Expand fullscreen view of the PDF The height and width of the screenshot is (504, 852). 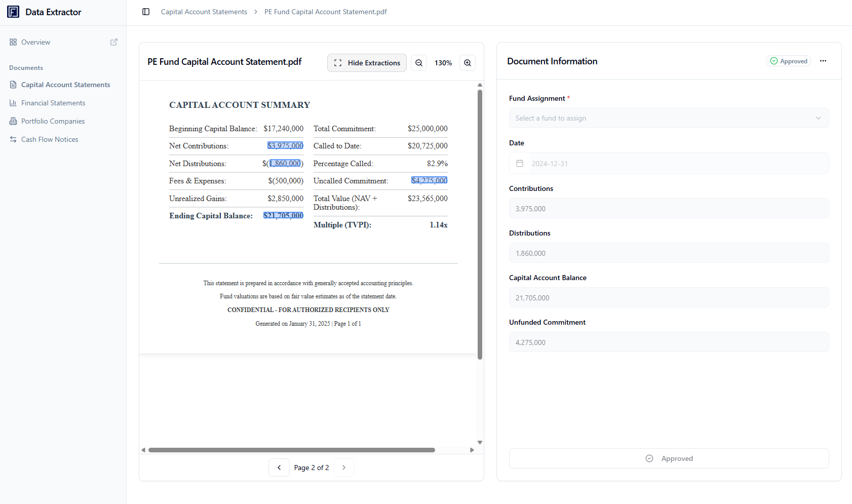(x=337, y=62)
